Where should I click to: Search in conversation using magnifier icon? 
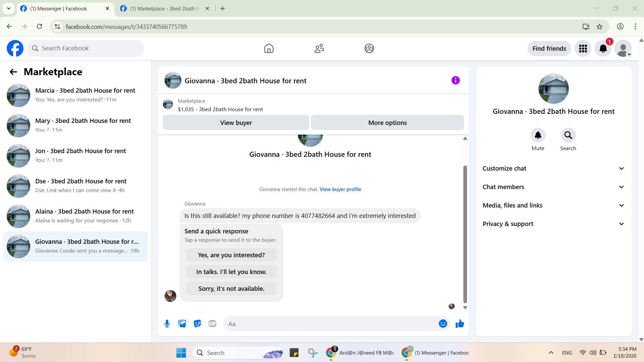(x=568, y=135)
